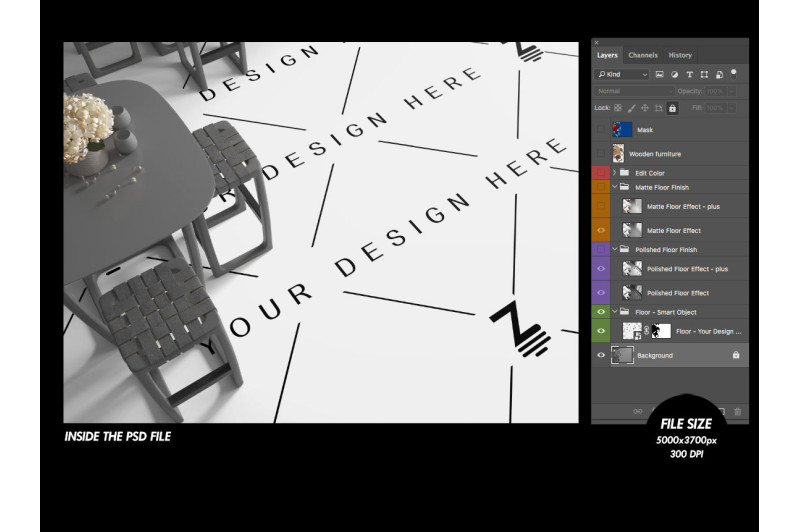Expand the Edit Color group
Image resolution: width=800 pixels, height=532 pixels.
[615, 172]
